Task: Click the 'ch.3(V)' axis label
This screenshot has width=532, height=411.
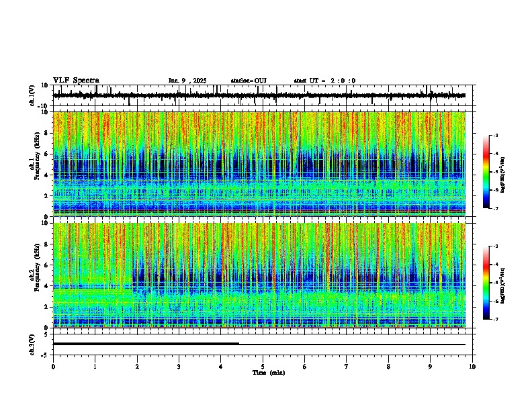Action: 32,345
